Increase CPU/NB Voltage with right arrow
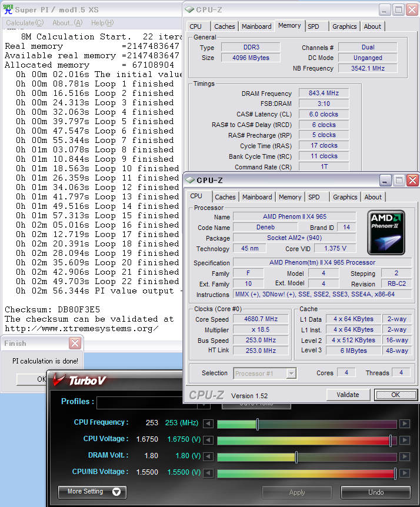This screenshot has height=507, width=420. tap(405, 473)
